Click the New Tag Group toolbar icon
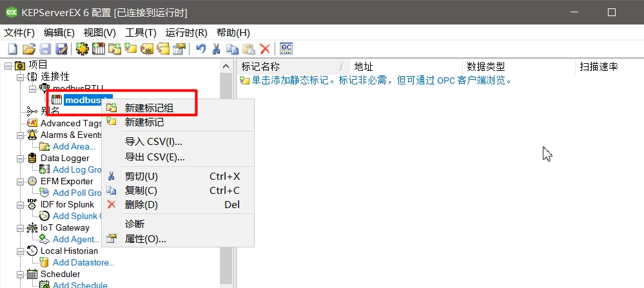Viewport: 644px width, 288px height. [115, 49]
